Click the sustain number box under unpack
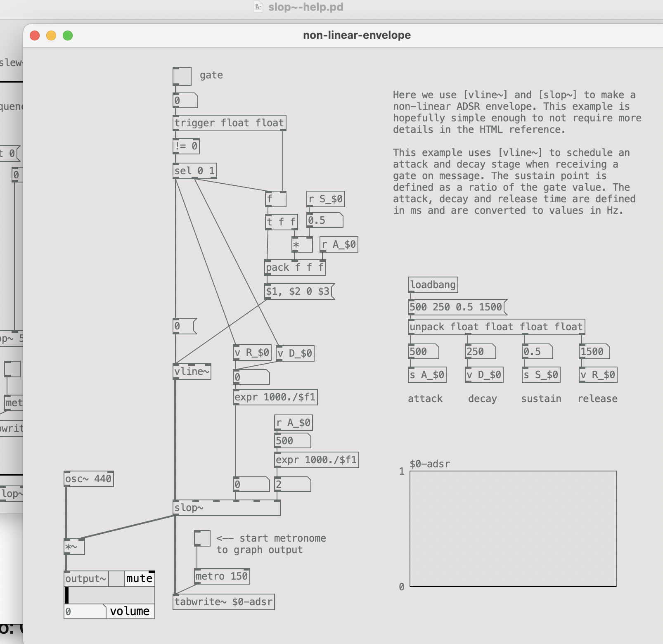 [x=538, y=352]
